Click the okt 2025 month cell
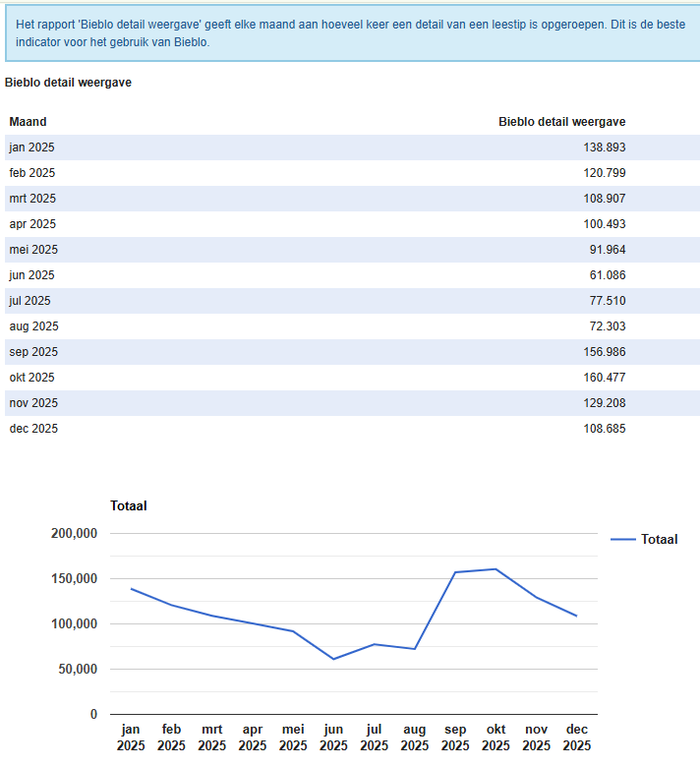Screen dimensions: 700x767 tap(32, 378)
